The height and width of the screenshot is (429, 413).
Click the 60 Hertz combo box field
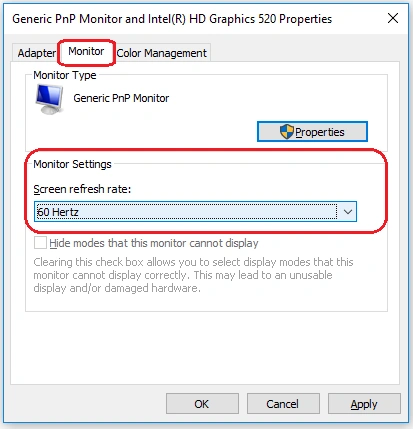(195, 212)
